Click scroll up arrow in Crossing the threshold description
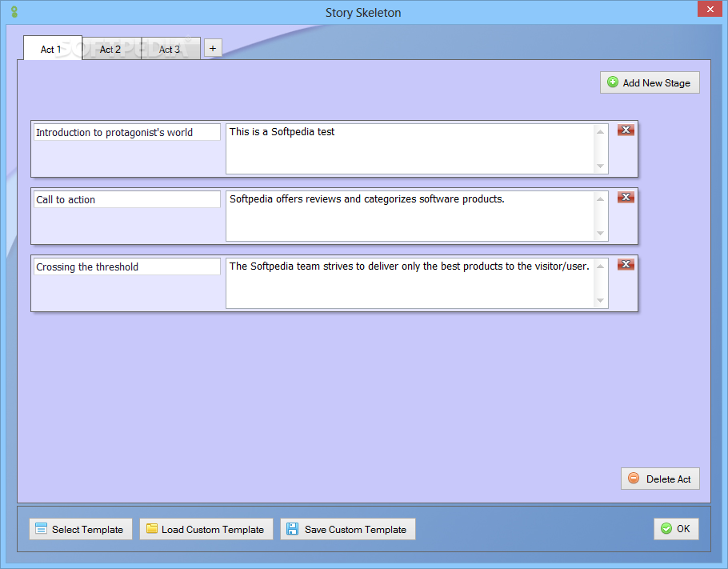Image resolution: width=728 pixels, height=569 pixels. [x=600, y=266]
